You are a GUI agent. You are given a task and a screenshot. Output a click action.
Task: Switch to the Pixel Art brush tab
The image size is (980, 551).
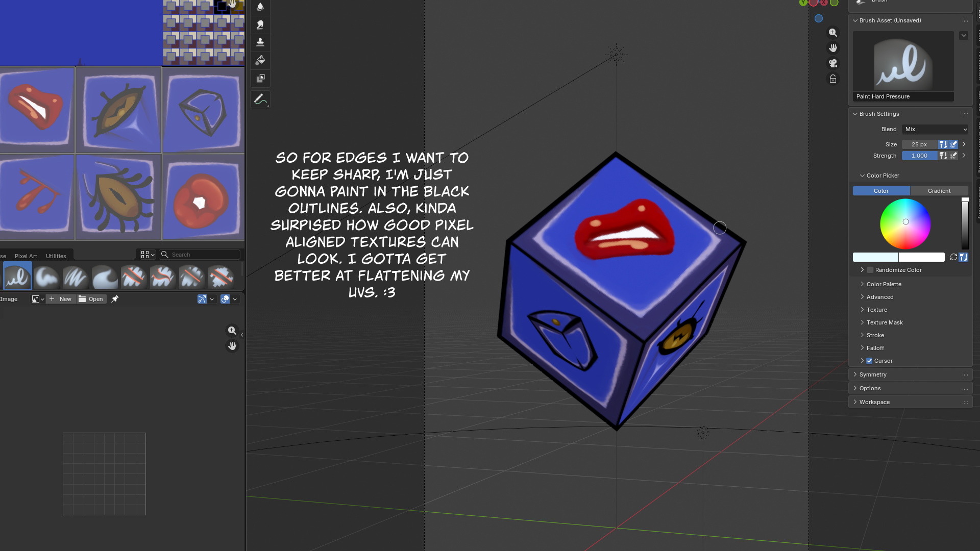pos(26,256)
